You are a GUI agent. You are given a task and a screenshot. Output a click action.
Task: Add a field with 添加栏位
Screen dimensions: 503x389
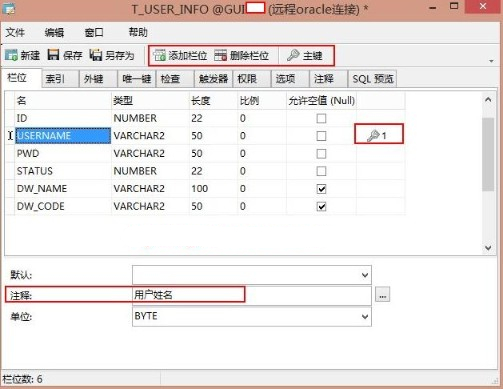[x=180, y=55]
